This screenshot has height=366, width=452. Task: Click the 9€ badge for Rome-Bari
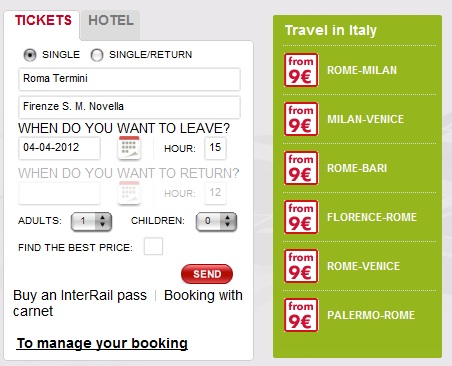pos(301,168)
